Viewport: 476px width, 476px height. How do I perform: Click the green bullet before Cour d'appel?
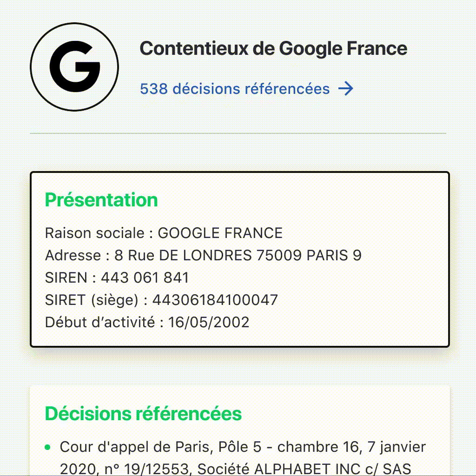coord(48,448)
